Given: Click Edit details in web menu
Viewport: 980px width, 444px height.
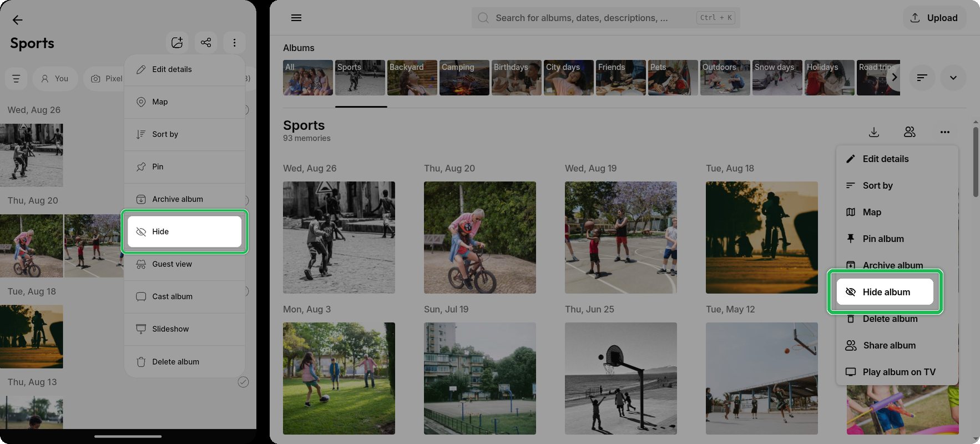Looking at the screenshot, I should coord(897,159).
